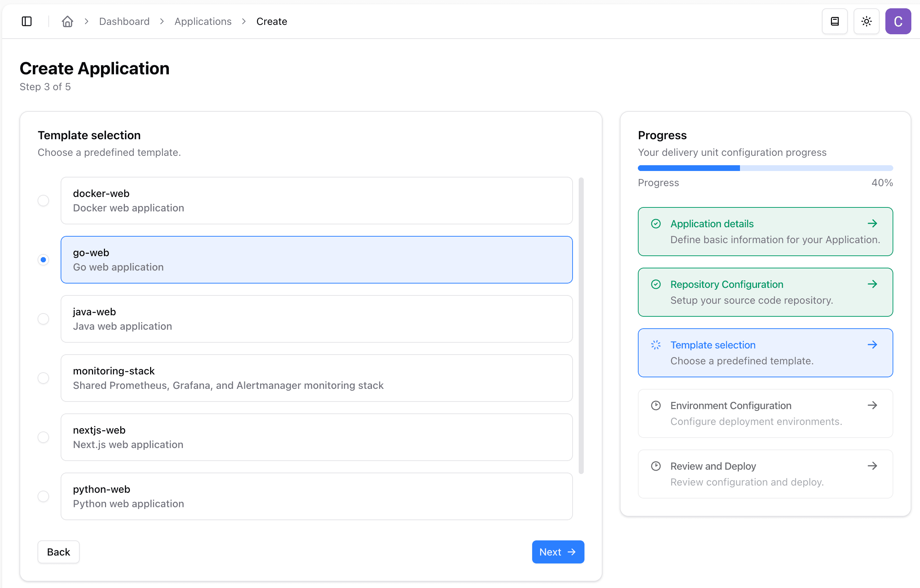Viewport: 920px width, 588px height.
Task: Click the Back button
Action: (x=58, y=552)
